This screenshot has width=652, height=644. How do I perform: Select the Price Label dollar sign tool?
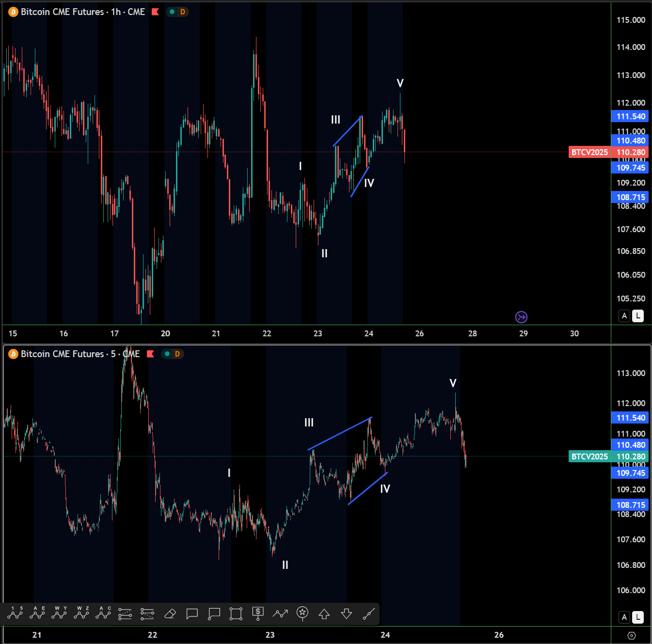[x=258, y=613]
